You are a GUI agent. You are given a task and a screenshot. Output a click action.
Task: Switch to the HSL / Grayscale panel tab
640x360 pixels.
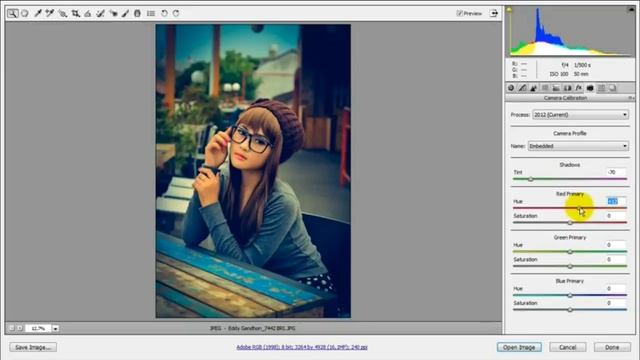tap(545, 88)
